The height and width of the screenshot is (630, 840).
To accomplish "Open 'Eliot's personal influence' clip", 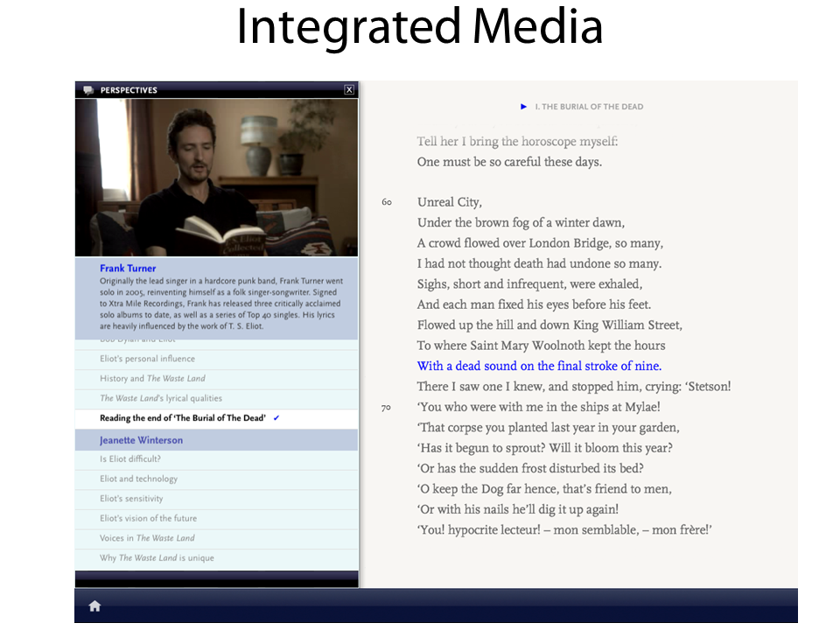I will click(x=147, y=359).
